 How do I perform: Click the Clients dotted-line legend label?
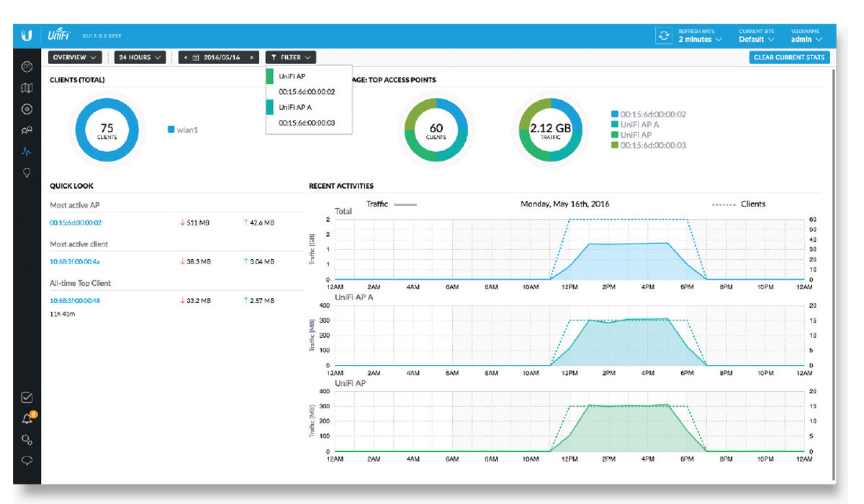pos(753,204)
